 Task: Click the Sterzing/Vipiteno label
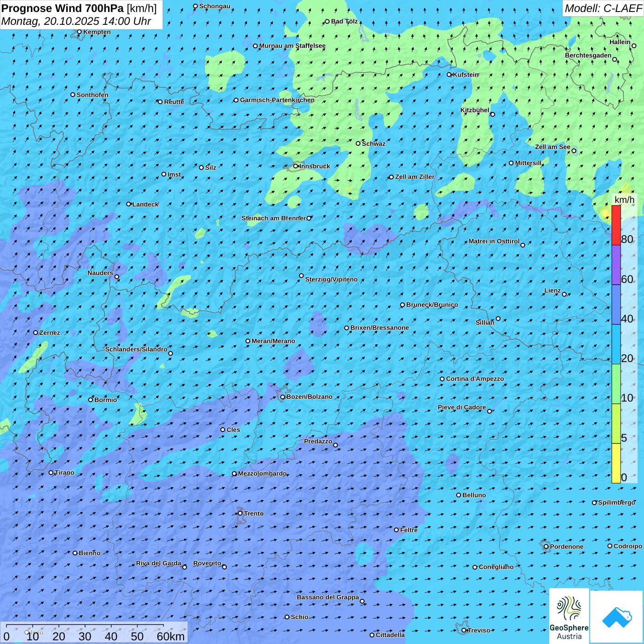tap(332, 279)
